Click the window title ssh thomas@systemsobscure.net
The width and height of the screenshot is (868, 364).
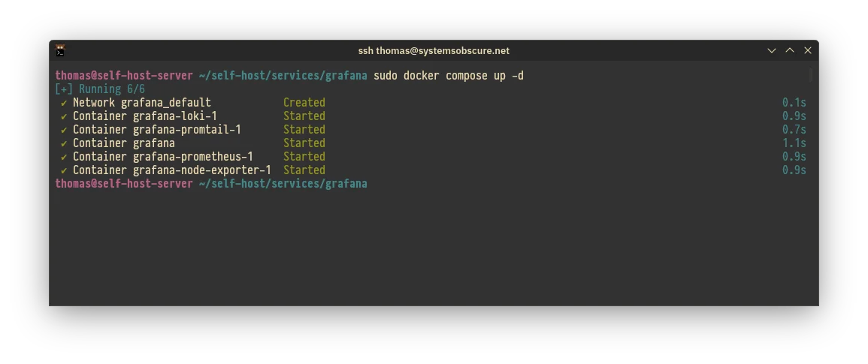434,51
